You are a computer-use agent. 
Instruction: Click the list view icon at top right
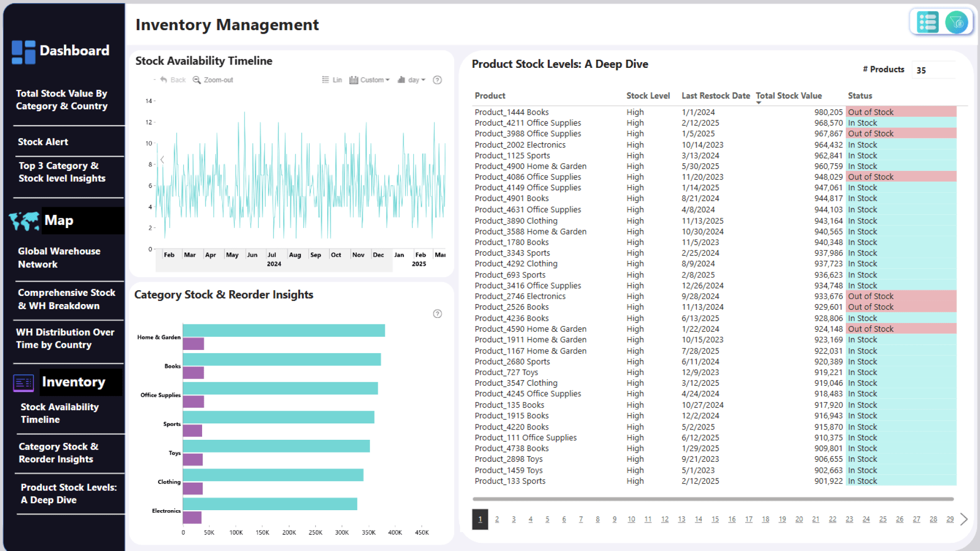927,22
